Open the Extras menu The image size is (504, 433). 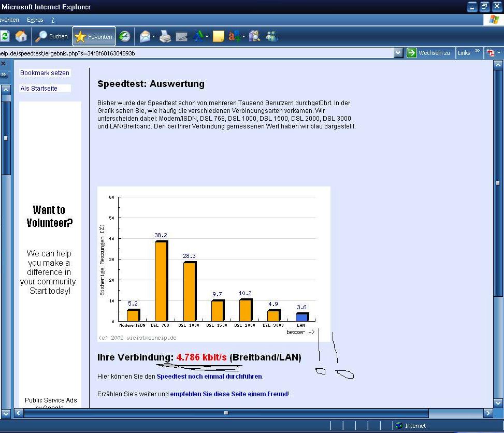point(35,20)
